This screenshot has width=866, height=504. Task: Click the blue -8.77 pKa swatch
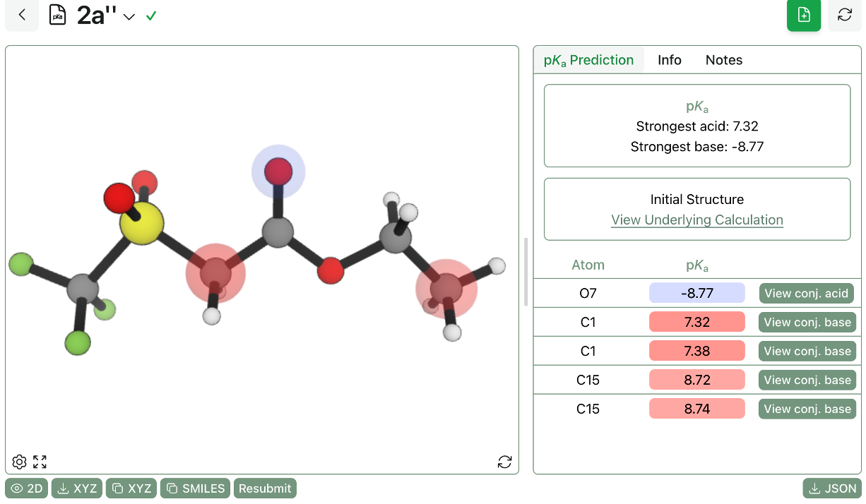click(696, 294)
